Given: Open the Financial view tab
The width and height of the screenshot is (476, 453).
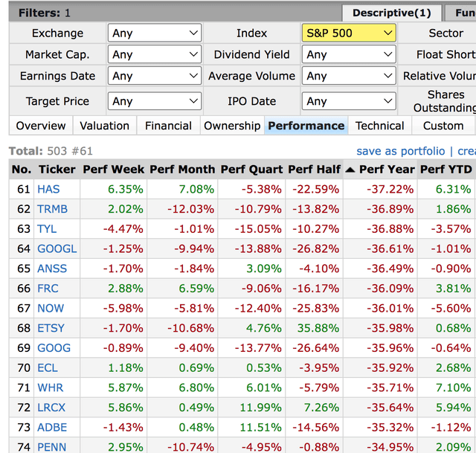Looking at the screenshot, I should 168,126.
